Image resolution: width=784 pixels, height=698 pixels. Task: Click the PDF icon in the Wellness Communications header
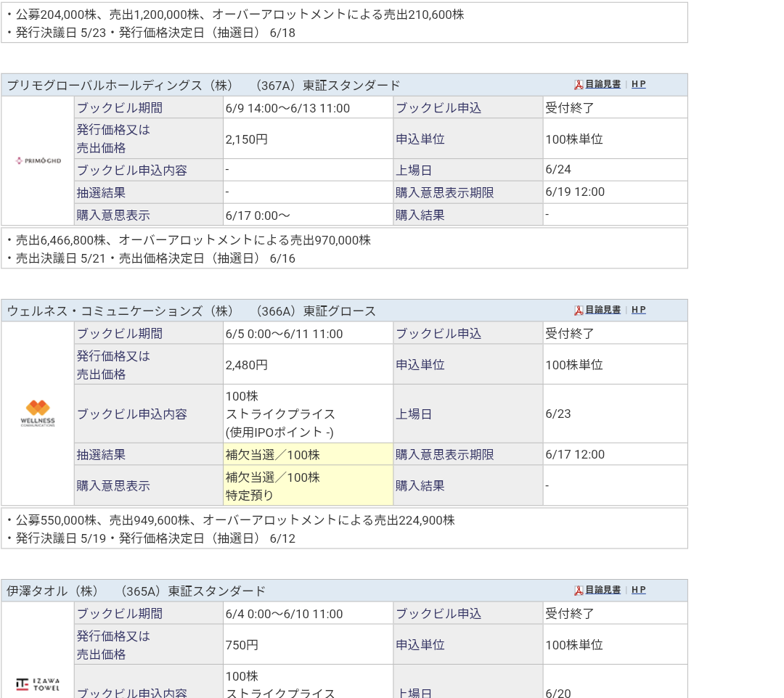[x=579, y=311]
